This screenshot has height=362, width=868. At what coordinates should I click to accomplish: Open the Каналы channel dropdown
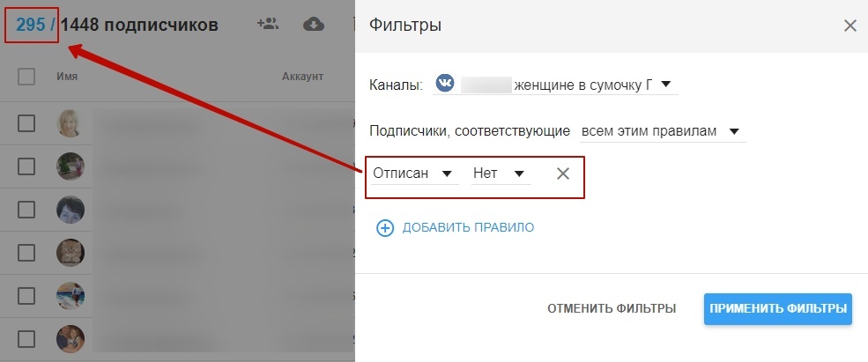tap(665, 85)
